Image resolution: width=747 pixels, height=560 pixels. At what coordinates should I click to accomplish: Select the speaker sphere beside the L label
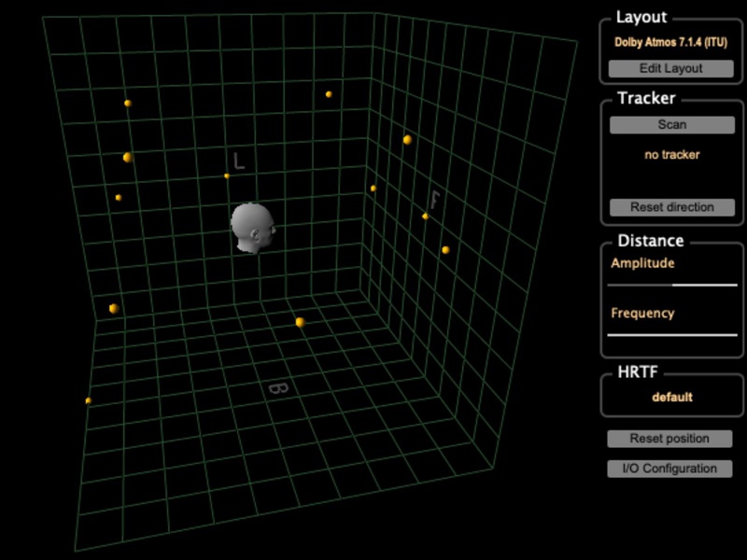pos(227,176)
